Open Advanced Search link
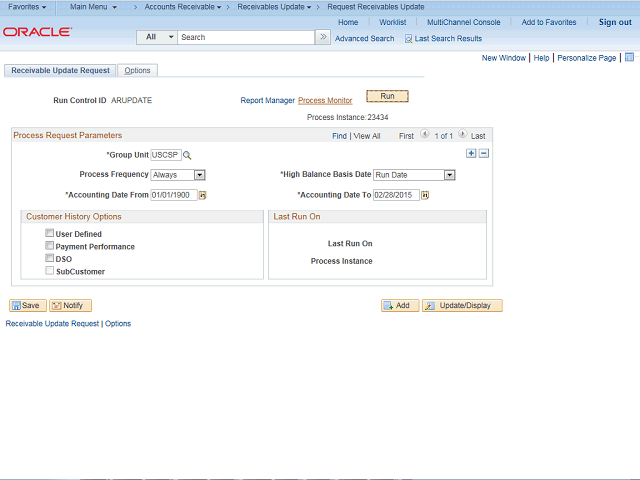640x480 pixels. click(364, 39)
